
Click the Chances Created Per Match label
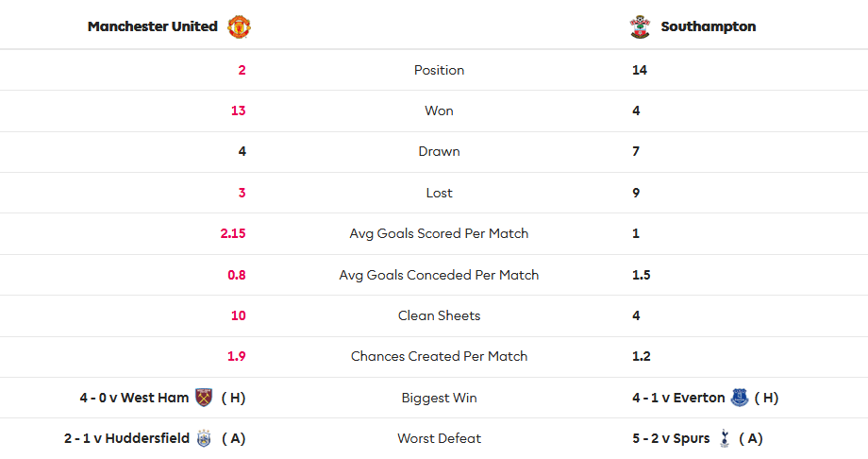click(x=439, y=356)
